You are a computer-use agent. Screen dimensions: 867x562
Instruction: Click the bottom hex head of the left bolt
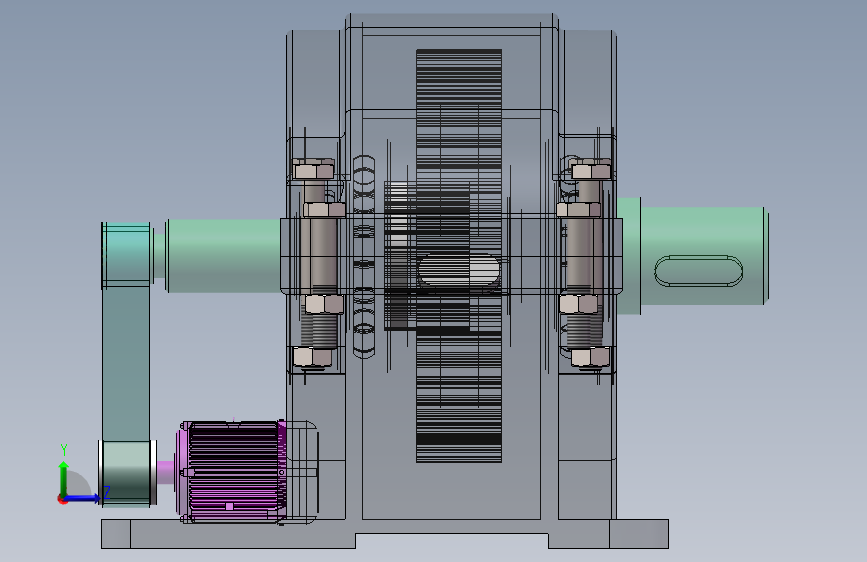[x=312, y=357]
